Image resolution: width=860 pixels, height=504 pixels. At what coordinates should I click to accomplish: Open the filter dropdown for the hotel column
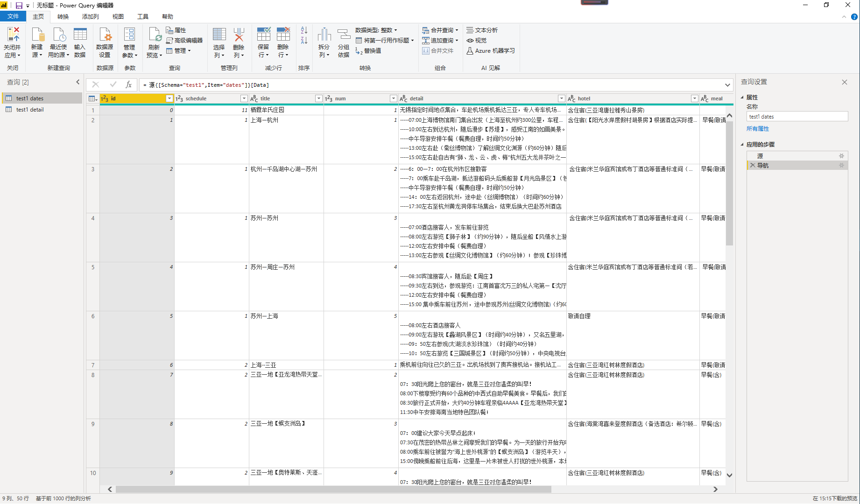694,98
